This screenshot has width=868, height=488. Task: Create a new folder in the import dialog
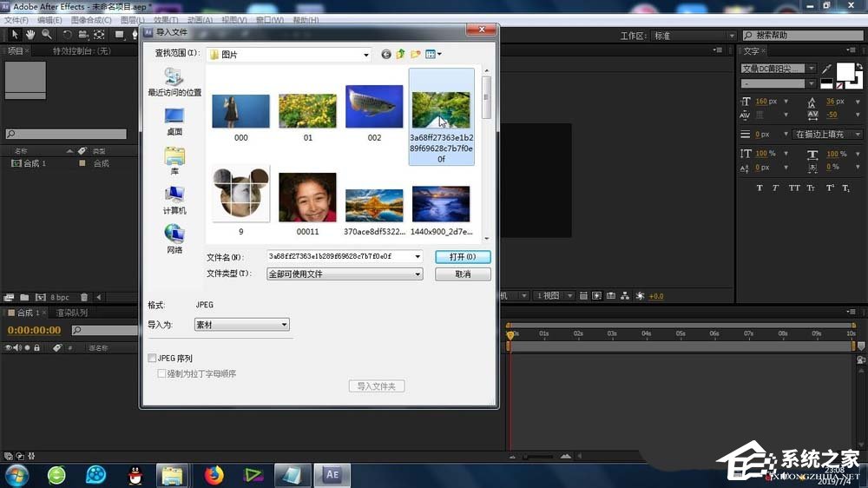[x=416, y=54]
